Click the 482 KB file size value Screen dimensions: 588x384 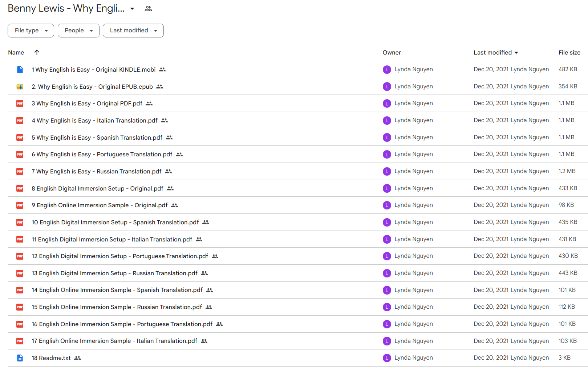point(568,69)
